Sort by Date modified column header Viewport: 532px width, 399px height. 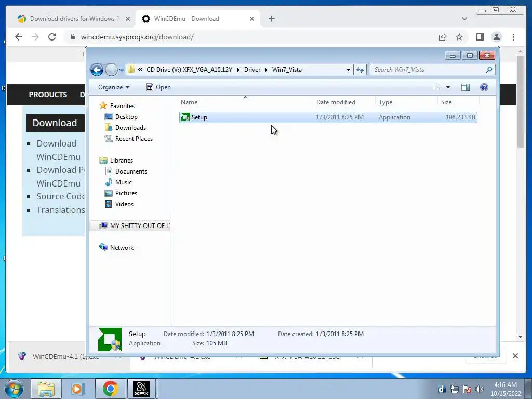pyautogui.click(x=344, y=102)
